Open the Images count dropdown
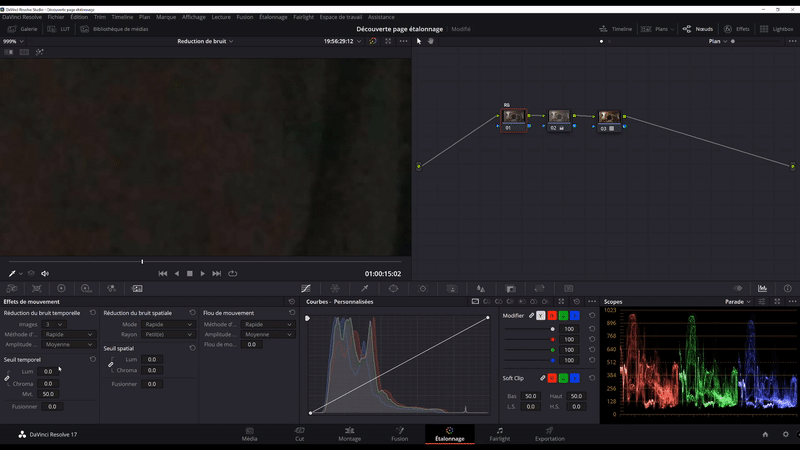 53,324
